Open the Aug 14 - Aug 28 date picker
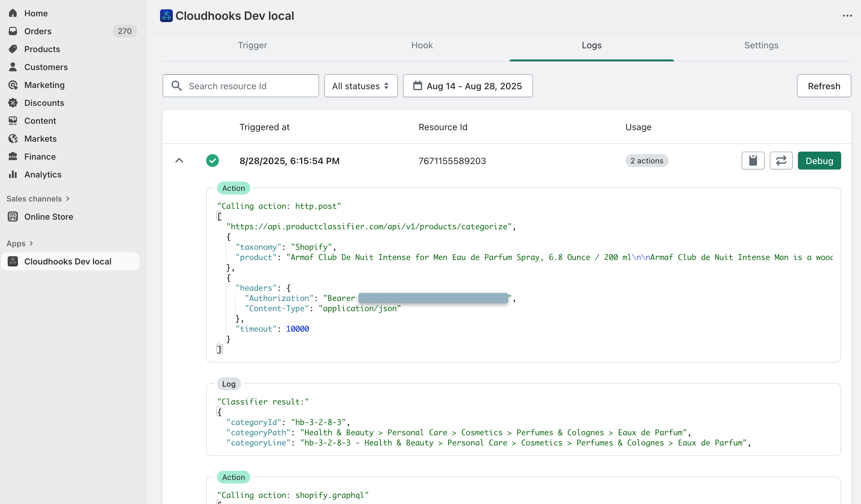 click(x=467, y=86)
